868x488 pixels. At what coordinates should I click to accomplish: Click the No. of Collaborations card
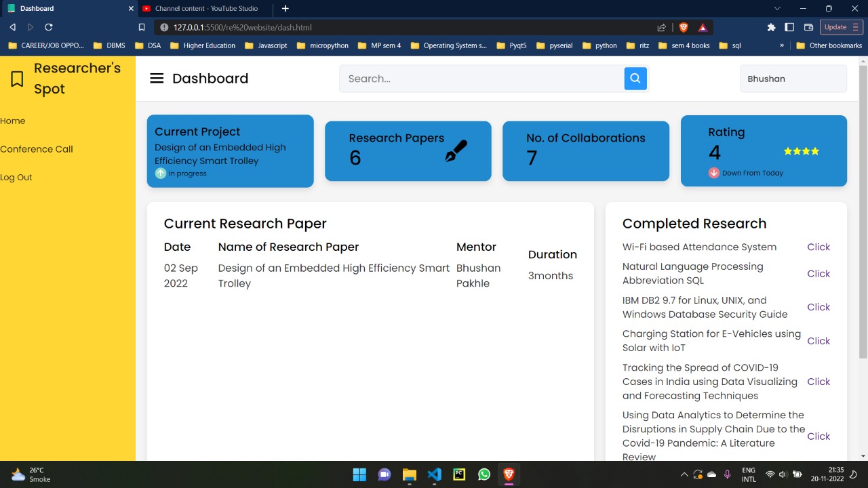(x=586, y=151)
